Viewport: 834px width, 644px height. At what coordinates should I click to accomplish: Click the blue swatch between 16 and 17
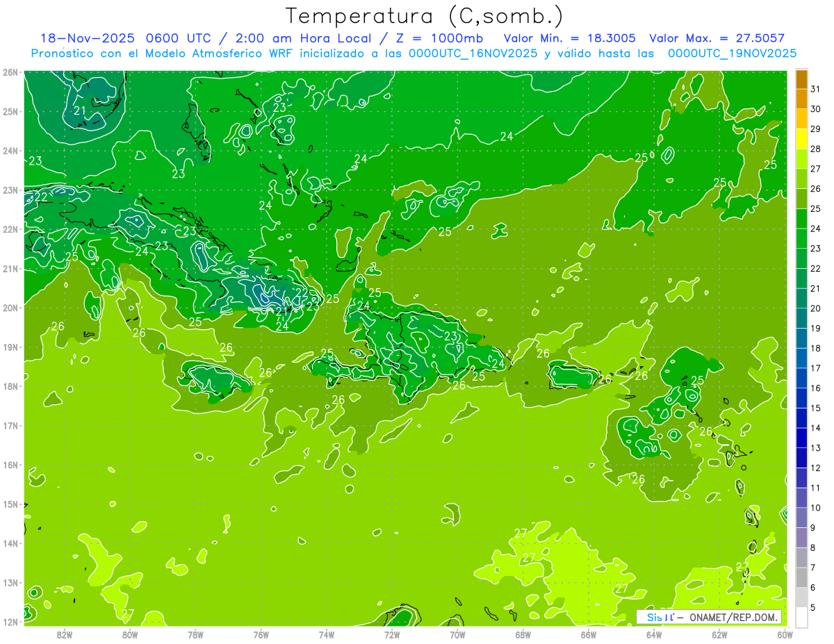coord(802,378)
